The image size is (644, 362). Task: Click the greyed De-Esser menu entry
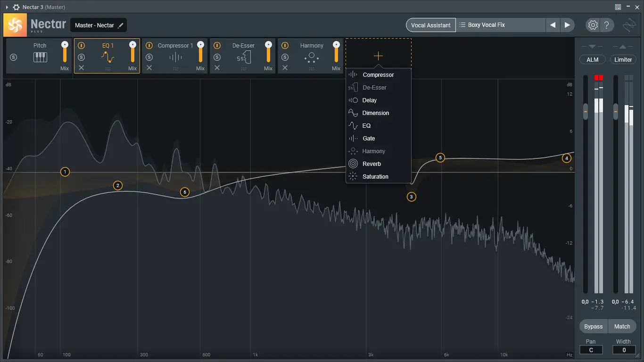[379, 88]
